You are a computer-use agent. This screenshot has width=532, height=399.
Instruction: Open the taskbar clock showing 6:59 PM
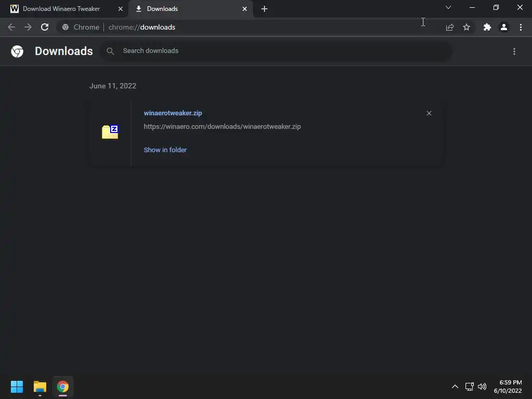click(508, 387)
